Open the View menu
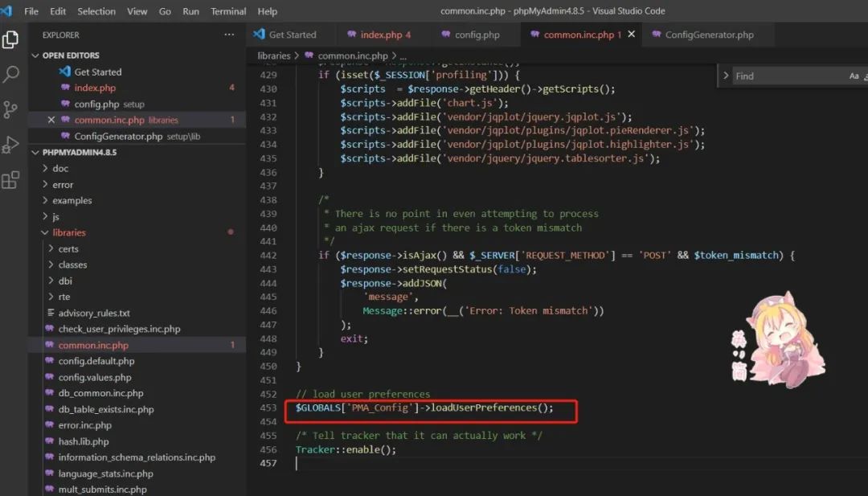Viewport: 868px width, 496px height. coord(137,11)
